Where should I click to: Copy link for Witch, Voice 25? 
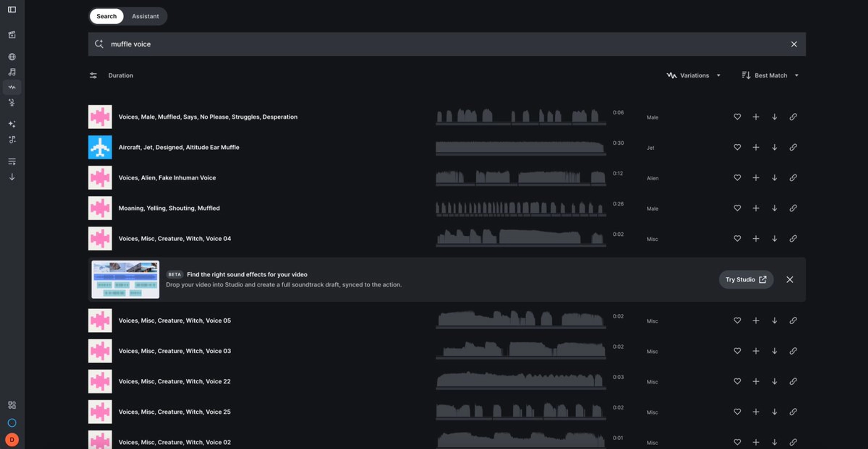[793, 412]
